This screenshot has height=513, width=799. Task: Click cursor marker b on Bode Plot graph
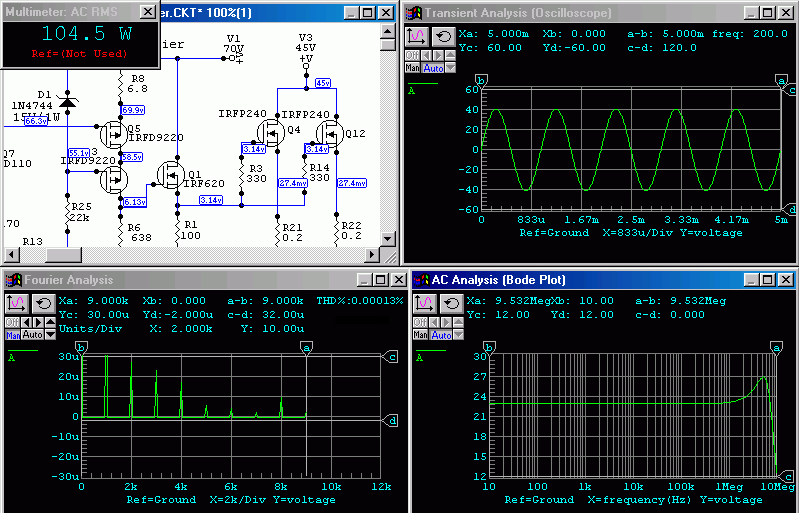pyautogui.click(x=489, y=348)
